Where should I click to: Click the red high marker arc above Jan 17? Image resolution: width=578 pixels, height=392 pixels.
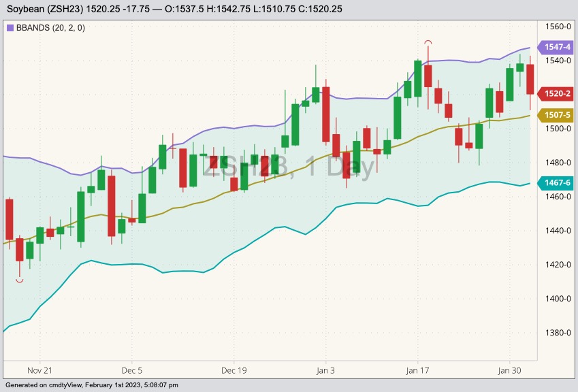click(428, 42)
